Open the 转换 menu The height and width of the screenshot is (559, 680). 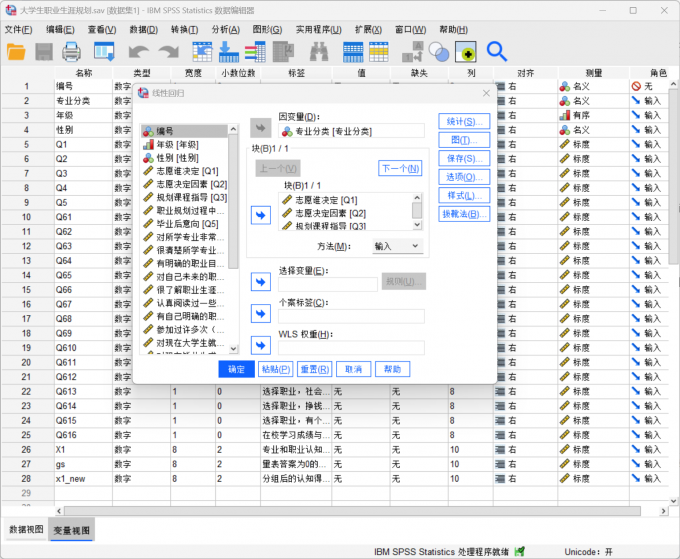[x=185, y=29]
